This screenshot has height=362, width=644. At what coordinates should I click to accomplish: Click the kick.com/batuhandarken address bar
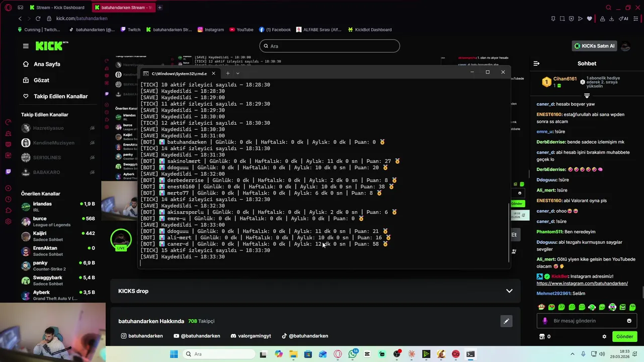(82, 19)
